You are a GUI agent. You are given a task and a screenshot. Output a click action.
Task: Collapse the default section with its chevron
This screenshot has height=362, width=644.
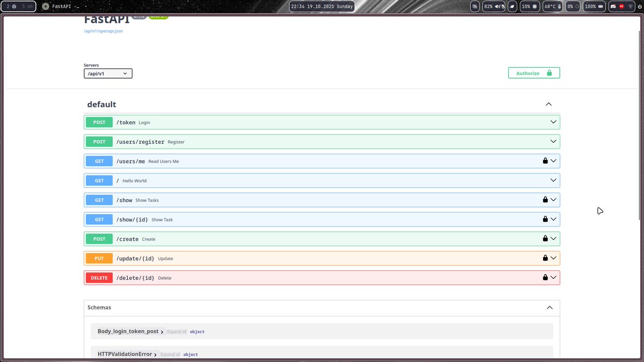point(548,104)
